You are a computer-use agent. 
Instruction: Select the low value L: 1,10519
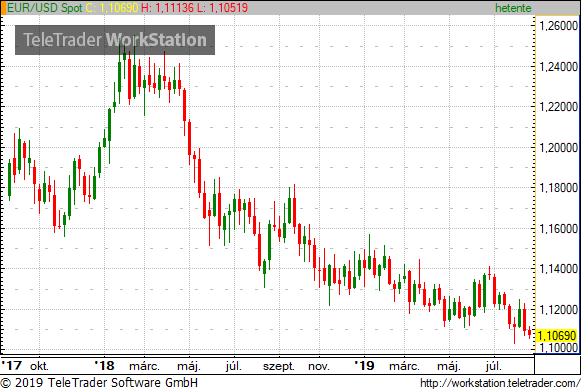click(222, 7)
